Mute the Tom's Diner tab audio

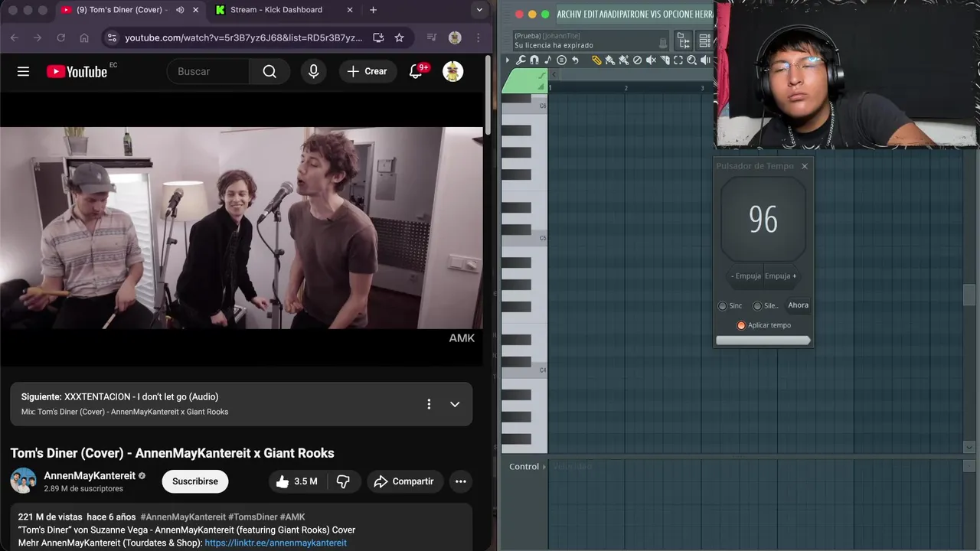pyautogui.click(x=180, y=10)
